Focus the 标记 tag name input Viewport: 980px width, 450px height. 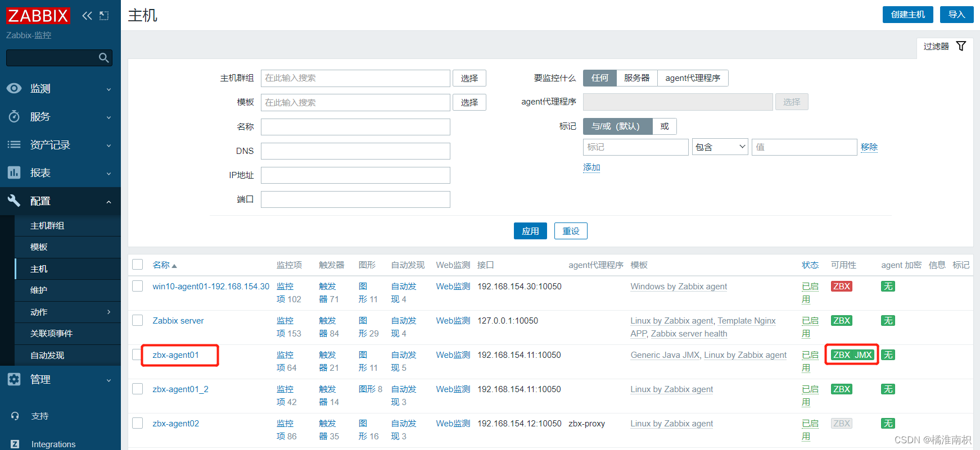tap(636, 147)
